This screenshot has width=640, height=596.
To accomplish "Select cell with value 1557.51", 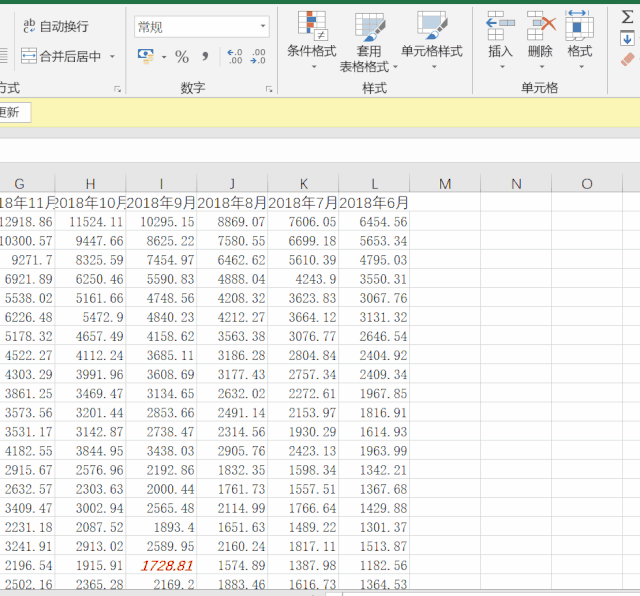I will coord(303,489).
